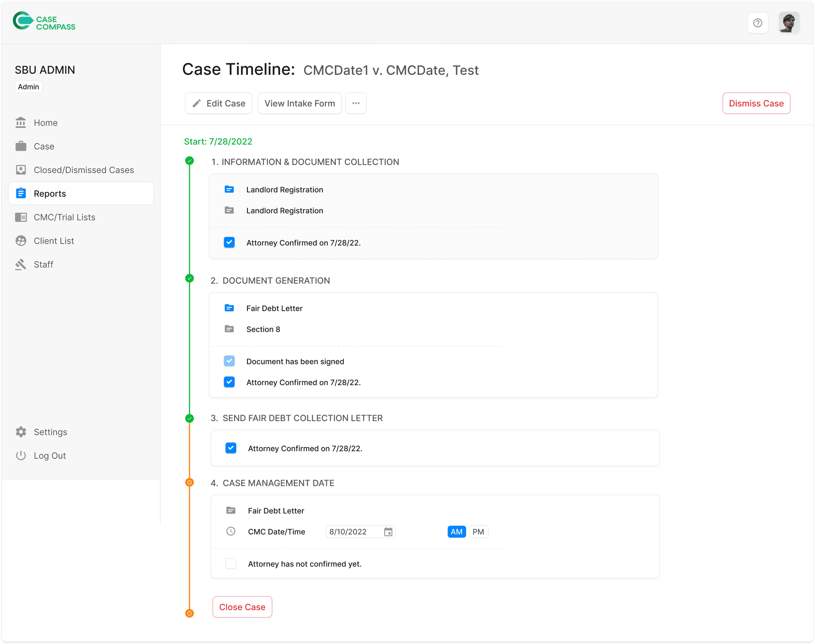This screenshot has width=815, height=644.
Task: Open the blue Fair Debt Letter folder icon
Action: (x=229, y=308)
